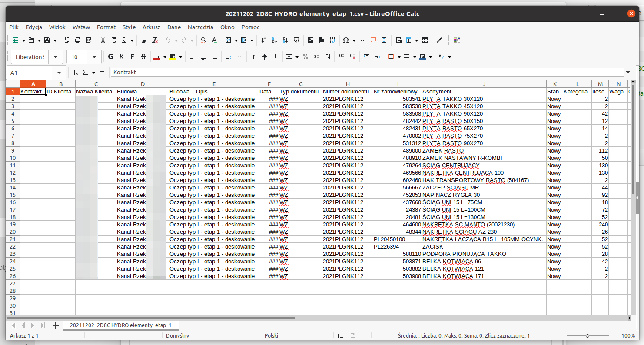The width and height of the screenshot is (644, 345).
Task: Cut selection with the scissors icon
Action: click(x=103, y=40)
